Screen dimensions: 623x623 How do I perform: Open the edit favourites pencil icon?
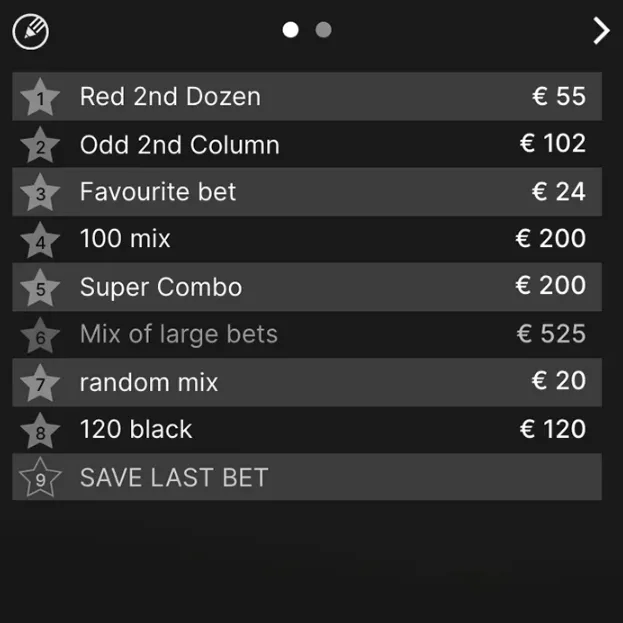coord(31,32)
